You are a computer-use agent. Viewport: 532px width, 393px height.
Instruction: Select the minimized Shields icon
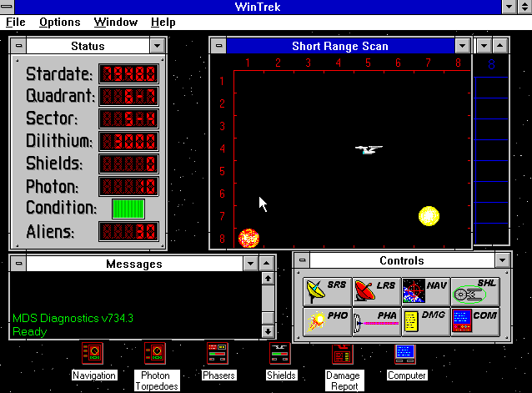(x=280, y=353)
